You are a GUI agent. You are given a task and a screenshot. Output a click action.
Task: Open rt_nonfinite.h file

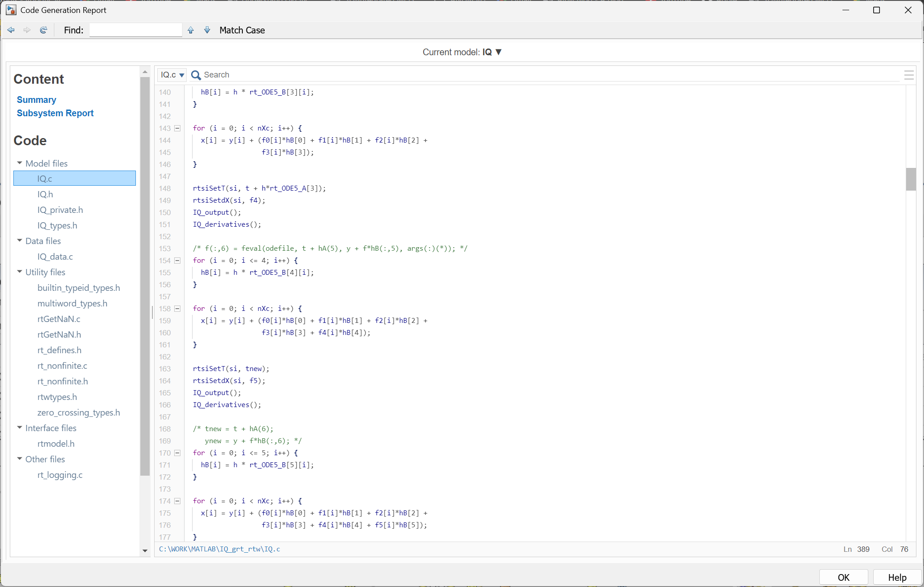point(63,381)
